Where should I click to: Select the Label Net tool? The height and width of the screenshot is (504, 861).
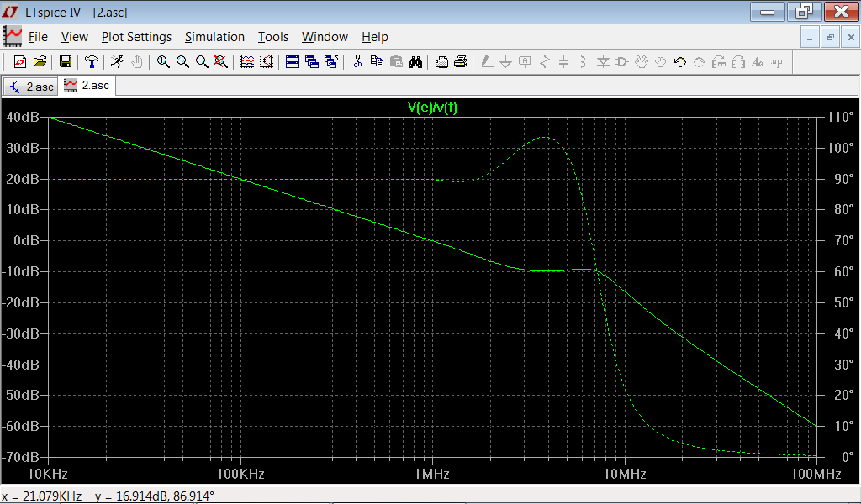click(525, 62)
